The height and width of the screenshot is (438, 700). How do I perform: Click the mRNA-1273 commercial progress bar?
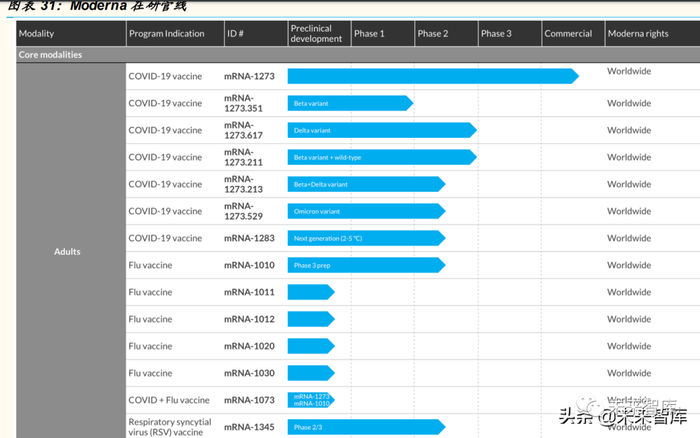[433, 76]
